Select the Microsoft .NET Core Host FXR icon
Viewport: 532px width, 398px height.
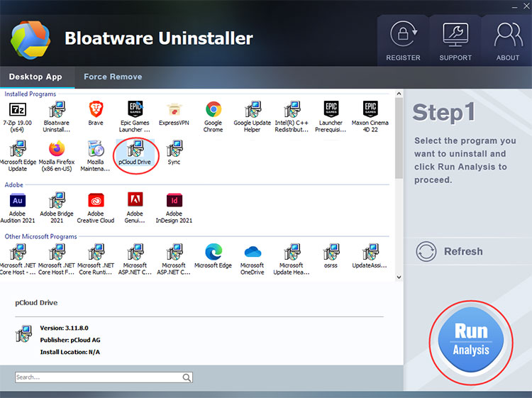point(57,252)
